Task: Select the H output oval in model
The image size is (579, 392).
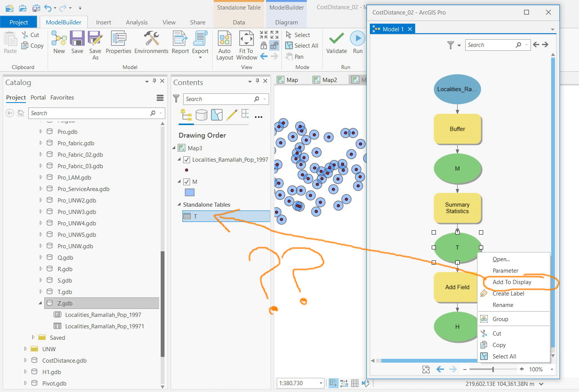Action: (x=456, y=327)
